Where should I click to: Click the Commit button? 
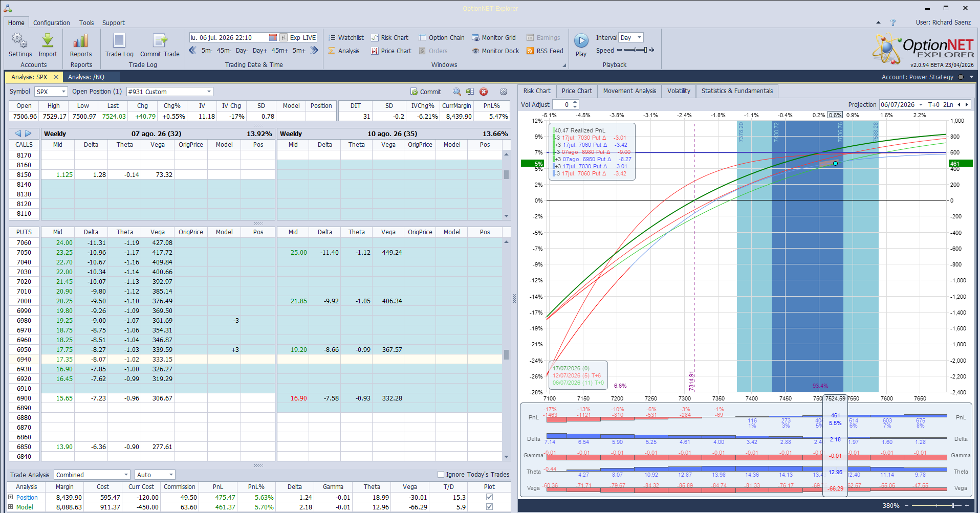point(426,92)
